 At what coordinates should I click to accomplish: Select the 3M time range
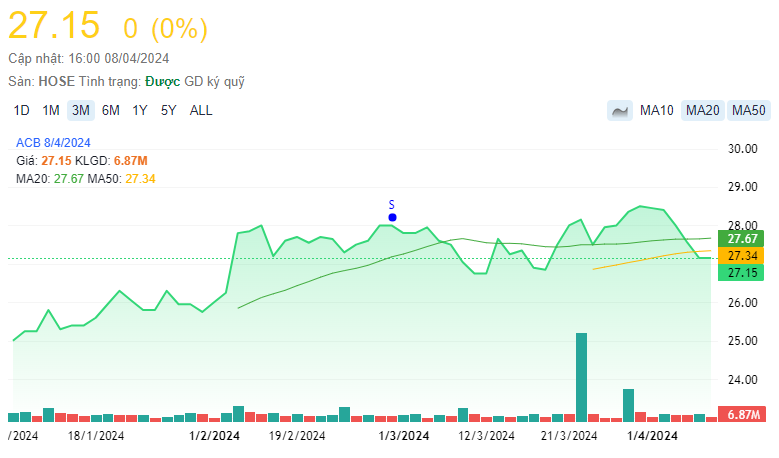coord(81,111)
